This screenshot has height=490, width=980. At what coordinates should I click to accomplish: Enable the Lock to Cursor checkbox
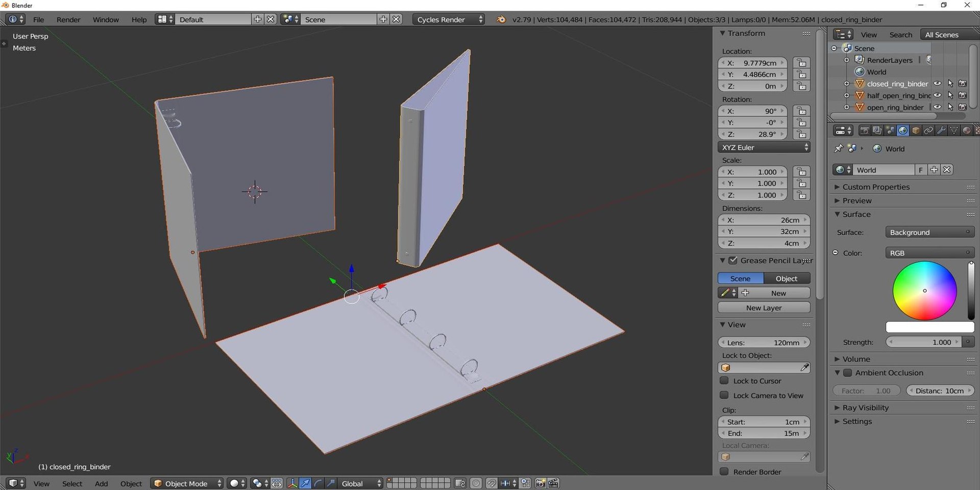pyautogui.click(x=724, y=381)
